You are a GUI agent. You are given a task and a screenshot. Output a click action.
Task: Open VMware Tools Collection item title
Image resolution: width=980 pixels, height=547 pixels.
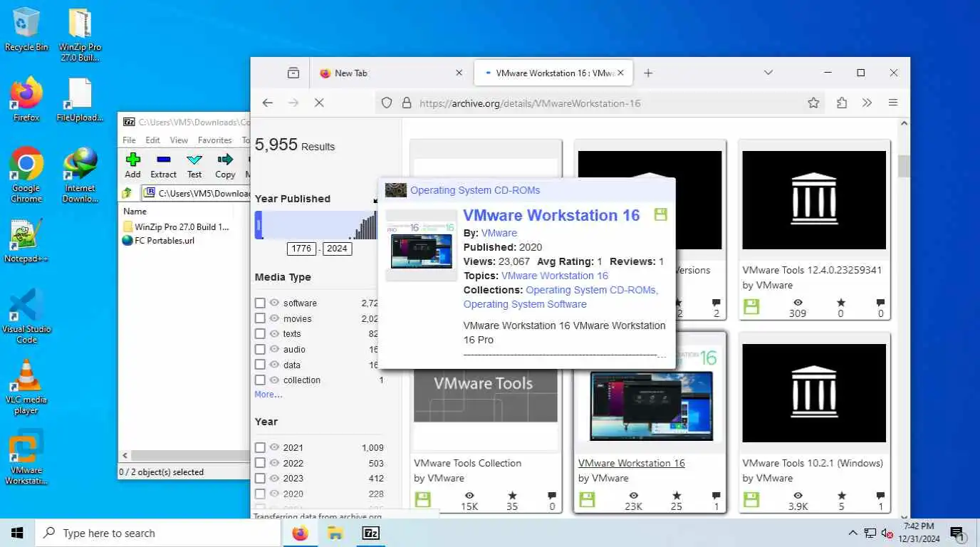(467, 463)
